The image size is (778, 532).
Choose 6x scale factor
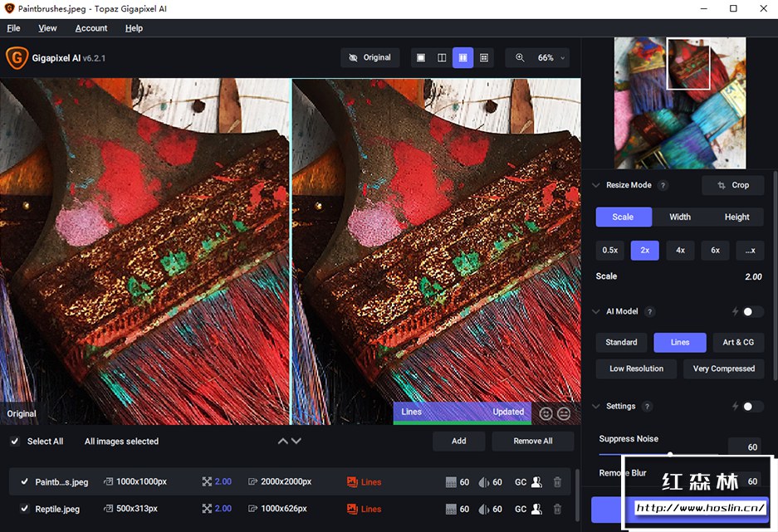tap(715, 251)
